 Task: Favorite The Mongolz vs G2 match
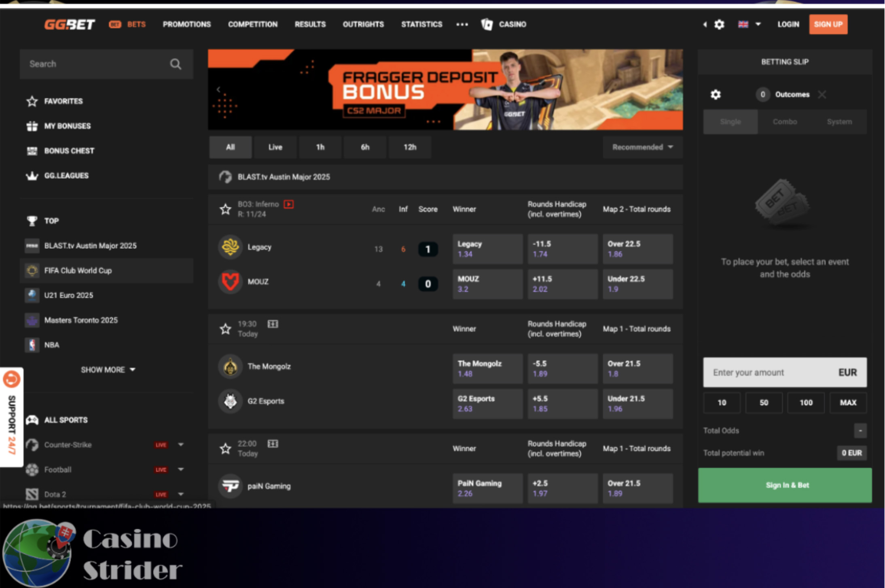225,329
